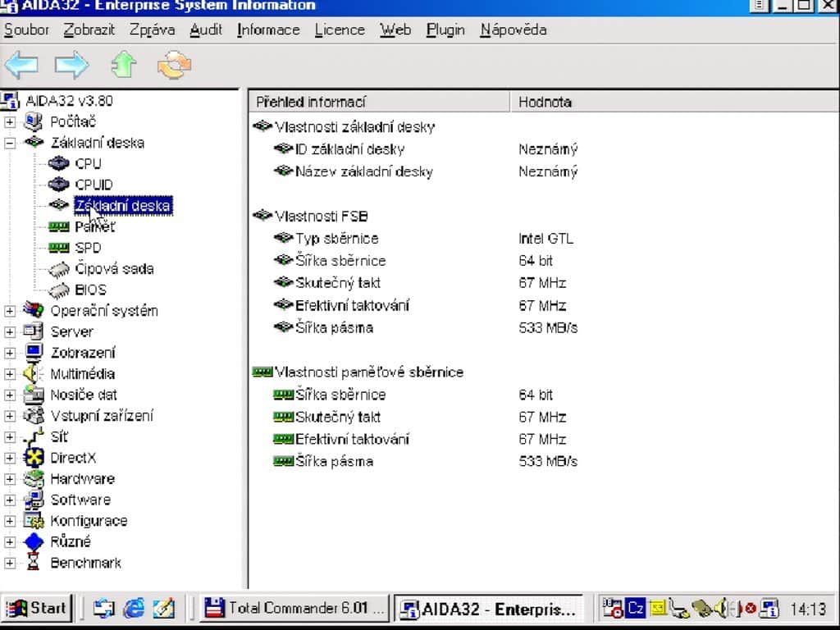The height and width of the screenshot is (630, 840).
Task: Switch to Total Commander 6.01 taskbar button
Action: [x=294, y=608]
